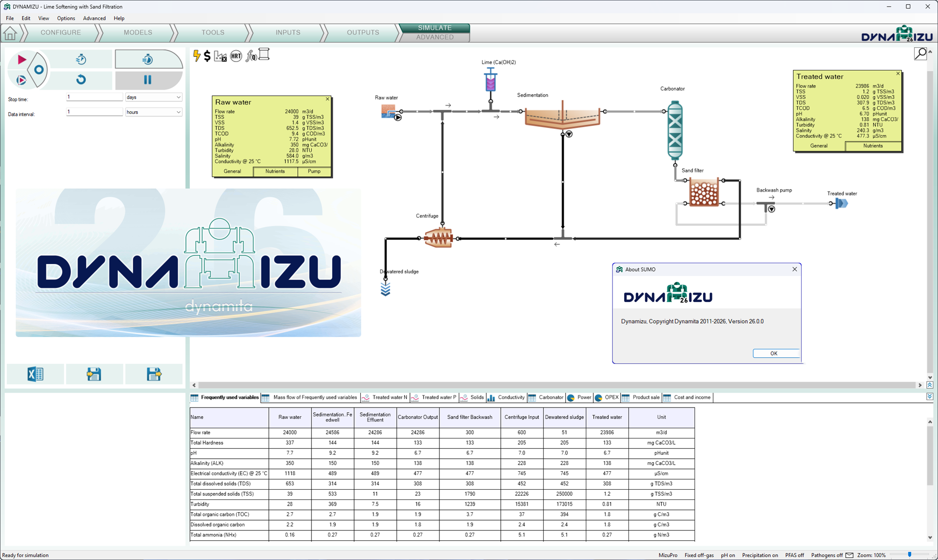Click the Stop time input field
Viewport: 938px width, 560px height.
point(94,97)
